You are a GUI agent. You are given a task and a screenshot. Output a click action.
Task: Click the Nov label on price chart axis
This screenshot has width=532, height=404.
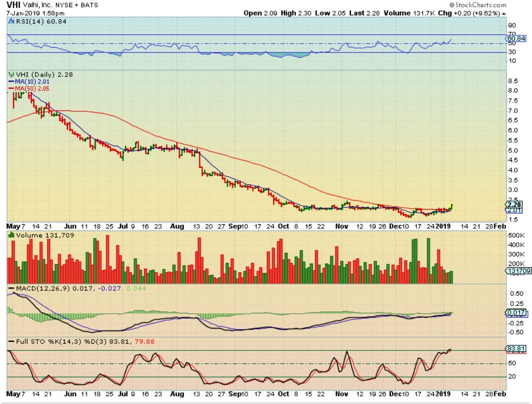(341, 226)
